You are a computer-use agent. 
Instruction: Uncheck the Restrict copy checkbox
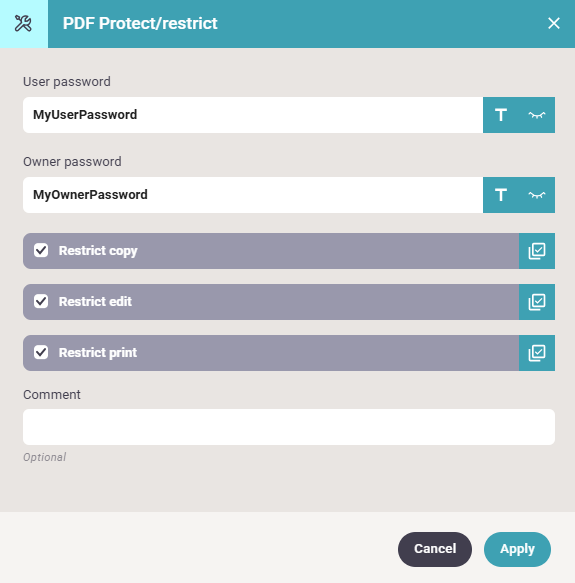point(41,250)
